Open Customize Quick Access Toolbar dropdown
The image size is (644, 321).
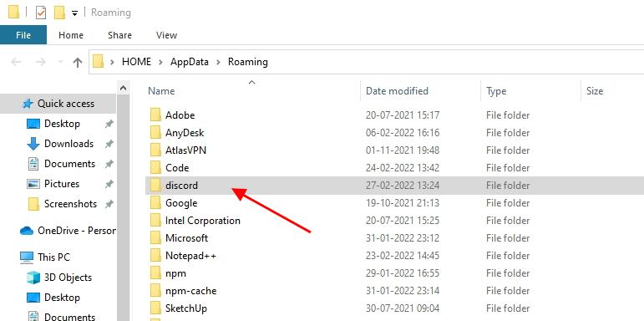tap(74, 13)
